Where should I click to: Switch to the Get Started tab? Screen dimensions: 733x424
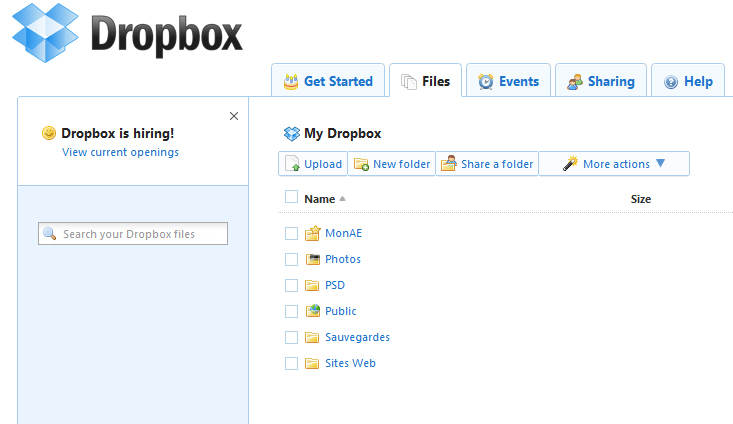(328, 80)
